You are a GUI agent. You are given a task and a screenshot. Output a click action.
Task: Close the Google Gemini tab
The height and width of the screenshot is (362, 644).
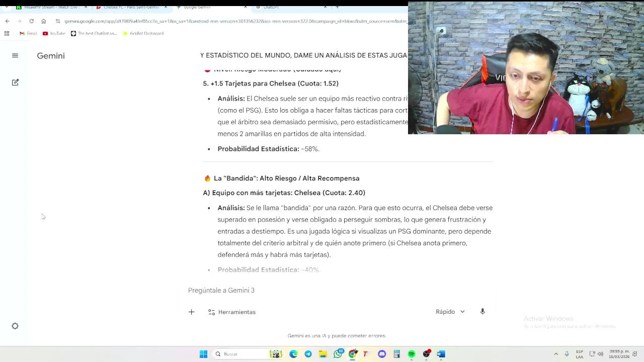(246, 8)
